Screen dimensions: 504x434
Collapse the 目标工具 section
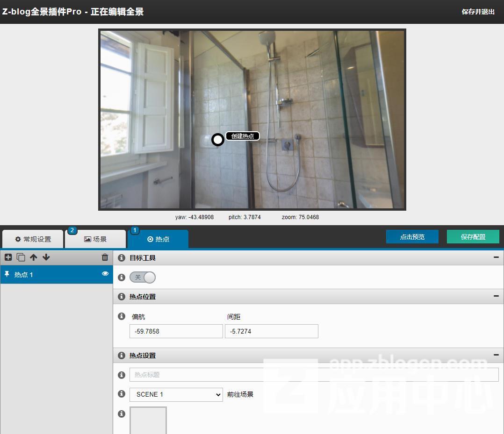point(496,257)
